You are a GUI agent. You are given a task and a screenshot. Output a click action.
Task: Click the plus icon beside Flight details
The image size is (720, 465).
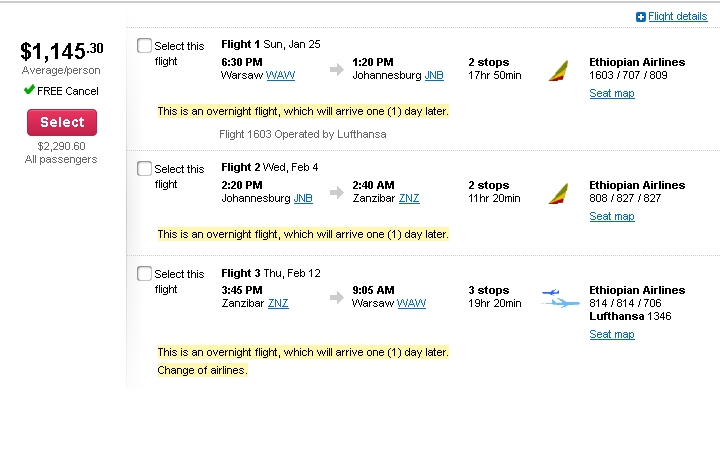point(641,17)
